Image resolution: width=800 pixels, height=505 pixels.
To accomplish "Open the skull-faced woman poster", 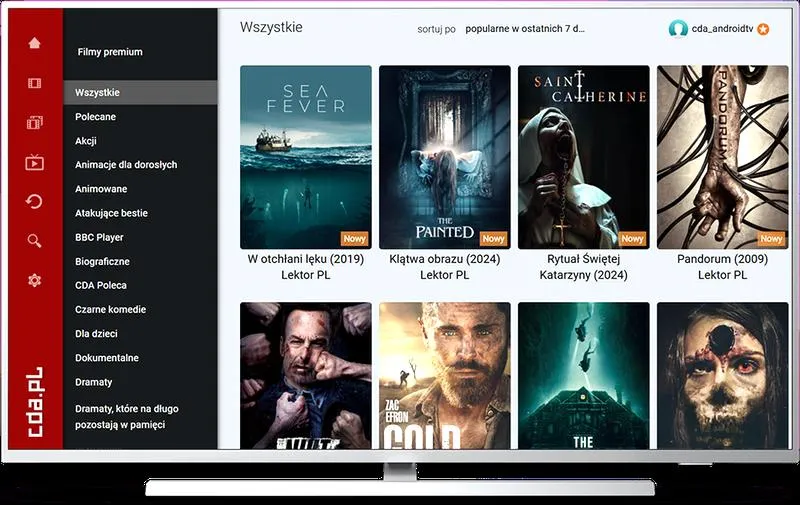I will 722,376.
